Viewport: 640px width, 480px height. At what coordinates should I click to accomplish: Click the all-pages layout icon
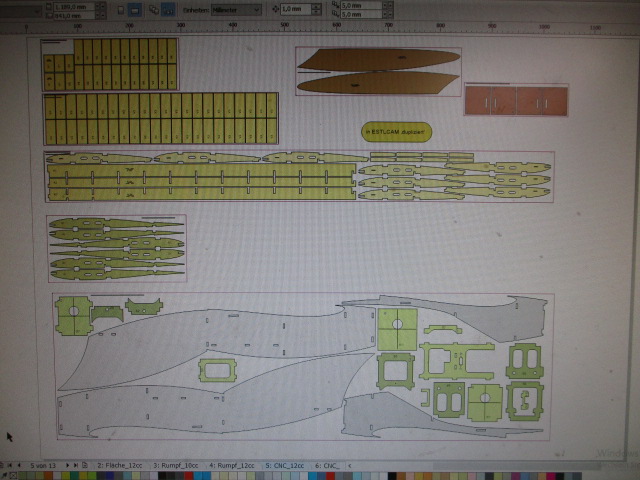tap(153, 11)
